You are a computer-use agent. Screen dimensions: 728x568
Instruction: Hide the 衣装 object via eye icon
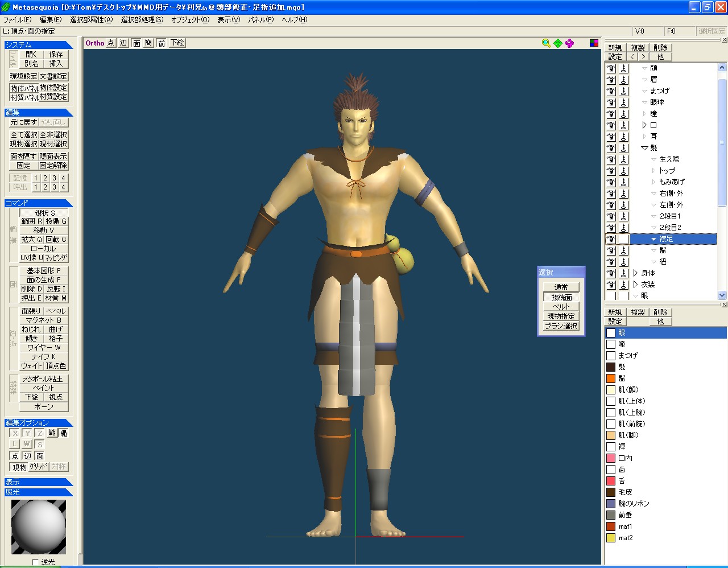pos(611,285)
